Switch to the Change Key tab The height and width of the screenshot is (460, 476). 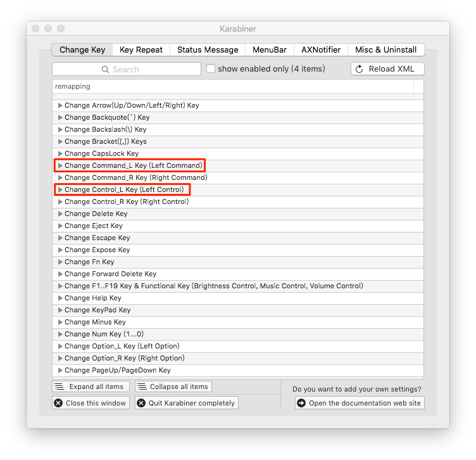pos(82,50)
